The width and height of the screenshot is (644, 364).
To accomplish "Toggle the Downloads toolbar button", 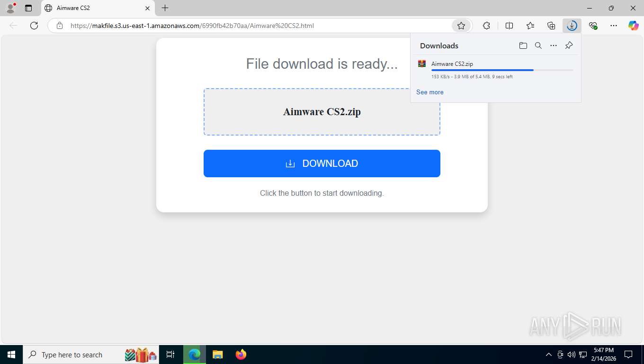I will [572, 26].
